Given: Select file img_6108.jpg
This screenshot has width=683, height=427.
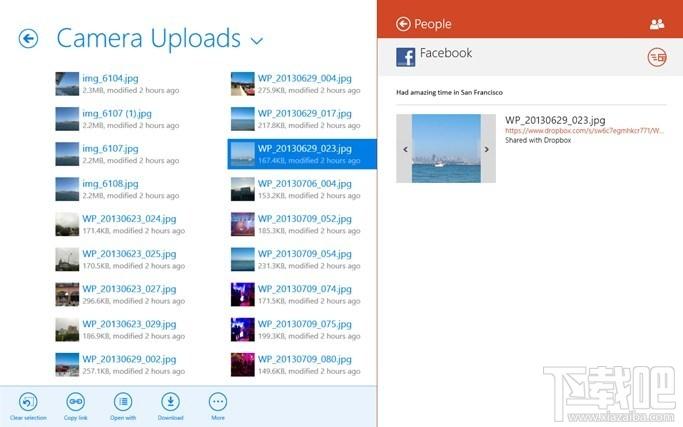Looking at the screenshot, I should click(118, 189).
